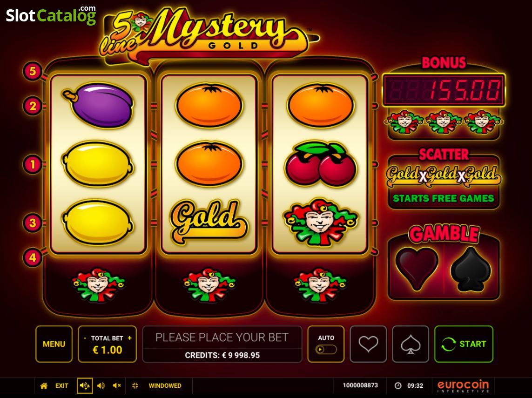This screenshot has width=532, height=398.
Task: Open the MENU button
Action: pyautogui.click(x=54, y=344)
